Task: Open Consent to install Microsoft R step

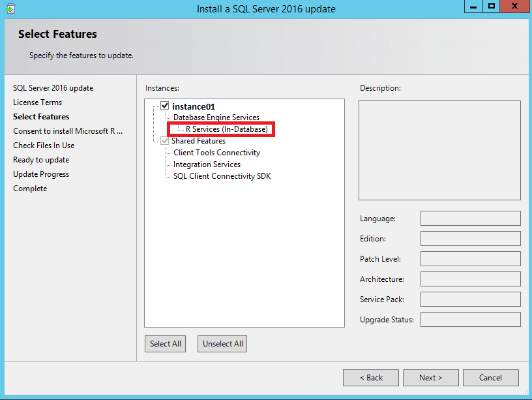Action: click(x=68, y=131)
